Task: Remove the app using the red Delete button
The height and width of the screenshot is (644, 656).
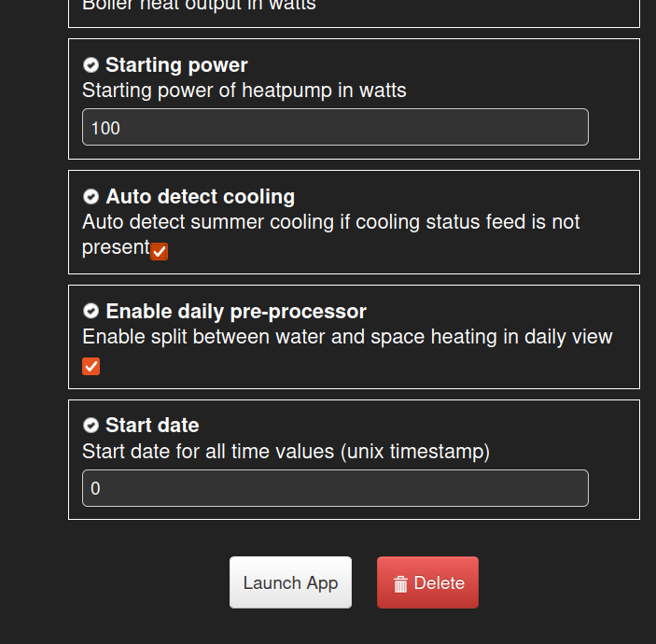Action: point(427,582)
